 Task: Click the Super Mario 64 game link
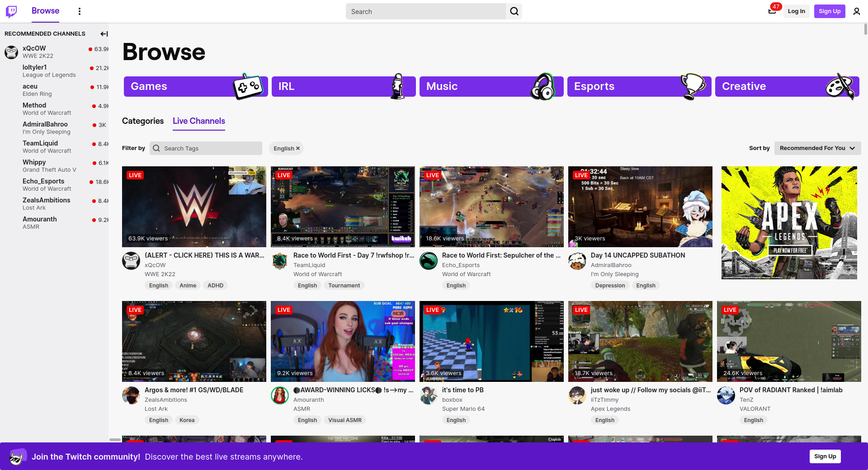tap(463, 409)
